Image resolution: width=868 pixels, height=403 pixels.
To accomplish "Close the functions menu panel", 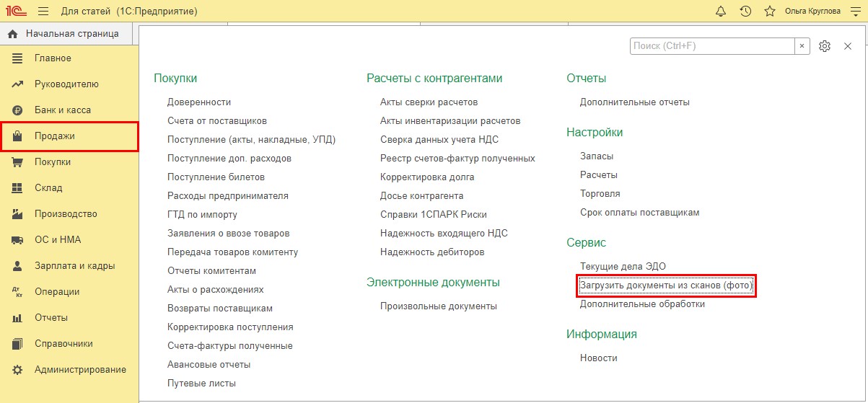I will tap(848, 46).
